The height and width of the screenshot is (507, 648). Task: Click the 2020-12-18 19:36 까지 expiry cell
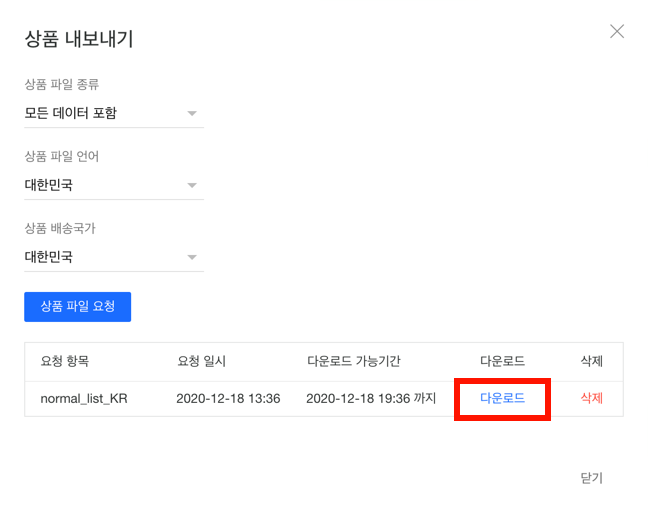coord(371,398)
